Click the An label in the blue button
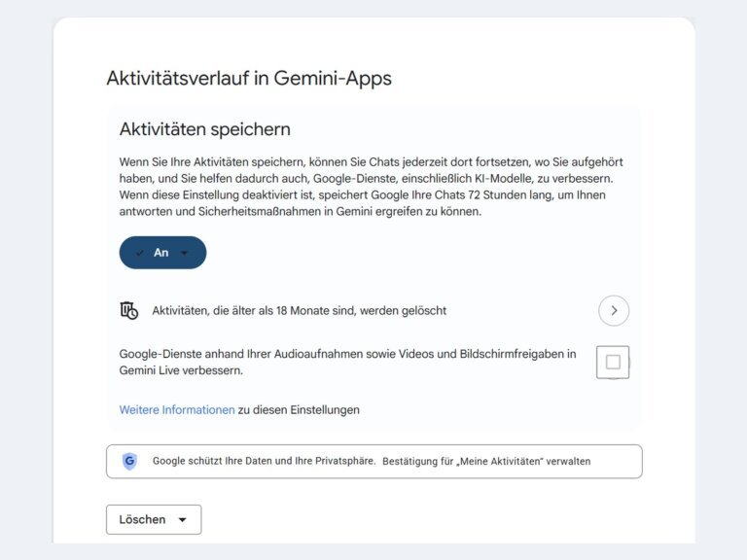The height and width of the screenshot is (560, 747). coord(161,253)
